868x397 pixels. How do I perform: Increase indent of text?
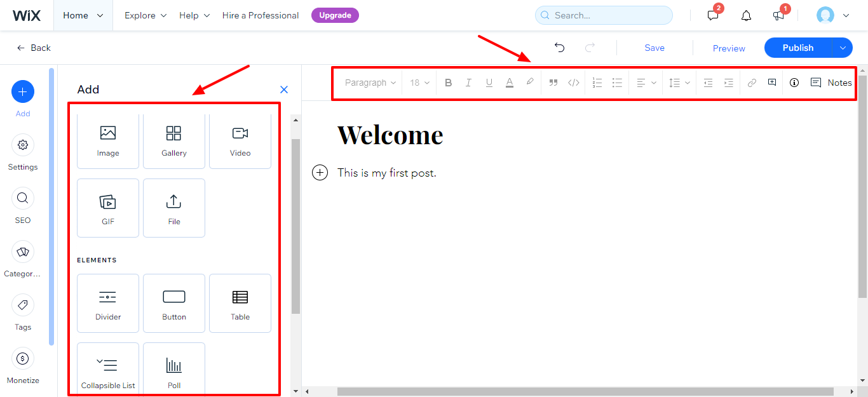[729, 83]
